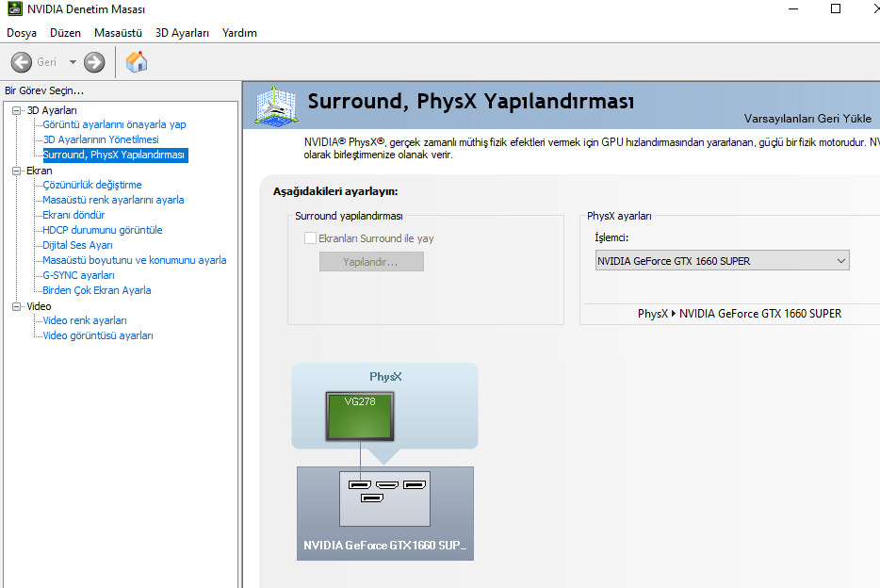
Task: Collapse the Video tree node
Action: [17, 306]
